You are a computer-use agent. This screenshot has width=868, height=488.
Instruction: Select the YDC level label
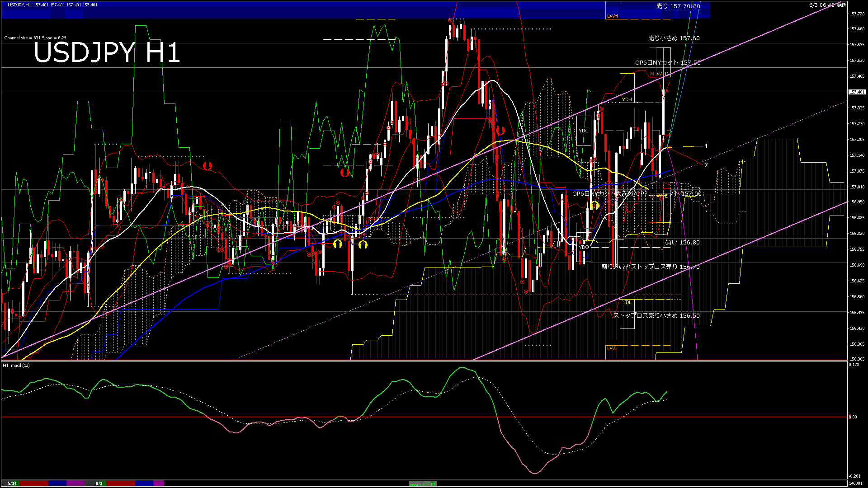pos(584,131)
